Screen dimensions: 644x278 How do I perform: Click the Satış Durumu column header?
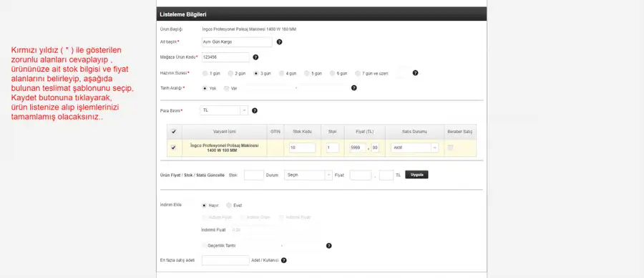(x=414, y=132)
